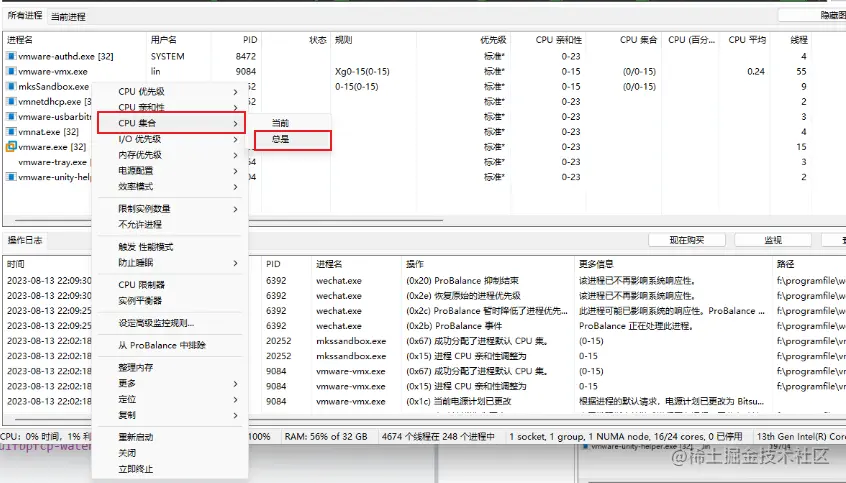
Task: Expand the 更多 submenu arrow
Action: pyautogui.click(x=235, y=384)
